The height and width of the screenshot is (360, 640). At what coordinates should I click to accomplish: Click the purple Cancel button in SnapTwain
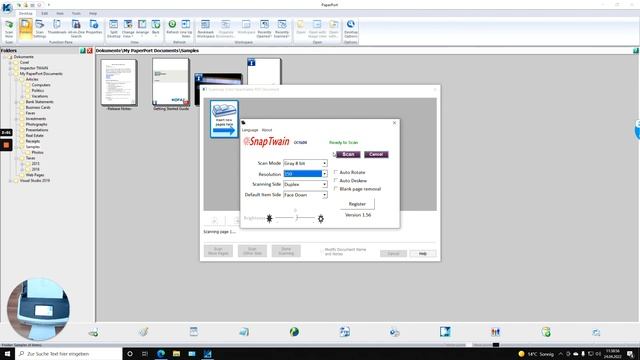376,154
